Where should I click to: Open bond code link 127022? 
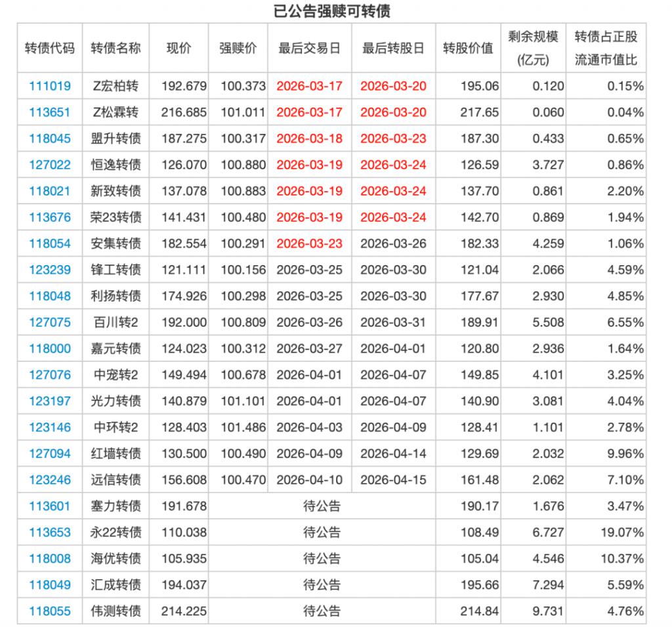coord(50,165)
